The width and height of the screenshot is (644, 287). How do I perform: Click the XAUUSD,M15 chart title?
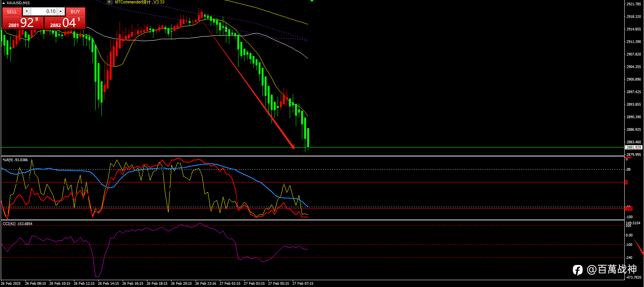[x=18, y=3]
